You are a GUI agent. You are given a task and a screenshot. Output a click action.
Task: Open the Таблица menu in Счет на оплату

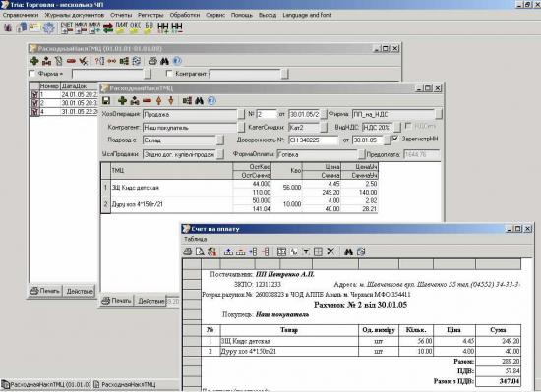coord(196,239)
